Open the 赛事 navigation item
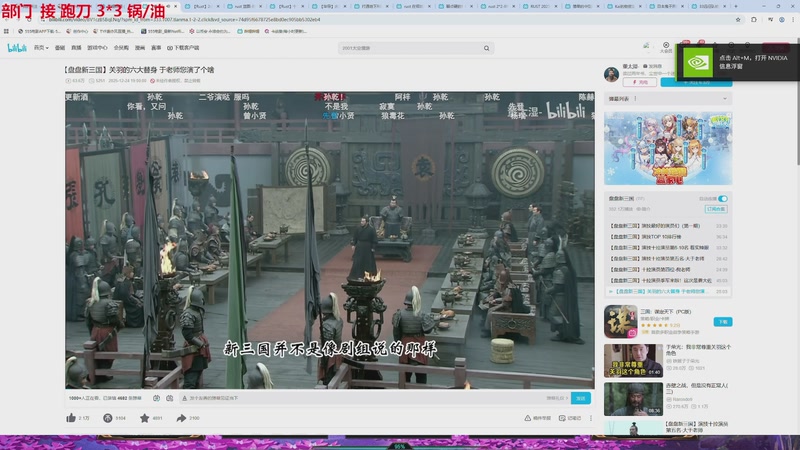This screenshot has width=800, height=450. click(x=156, y=47)
